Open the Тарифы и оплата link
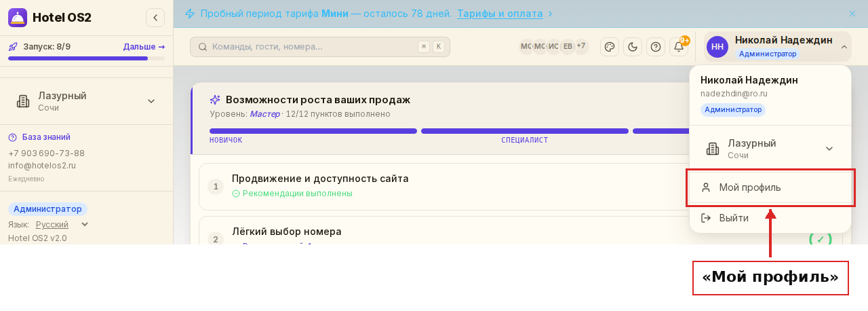This screenshot has width=868, height=311. 500,14
